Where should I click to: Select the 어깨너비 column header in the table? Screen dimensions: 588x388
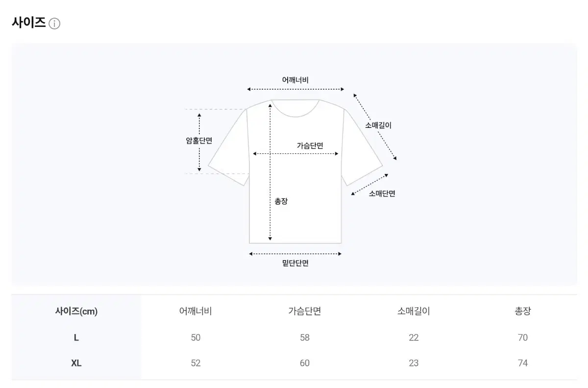pos(196,311)
